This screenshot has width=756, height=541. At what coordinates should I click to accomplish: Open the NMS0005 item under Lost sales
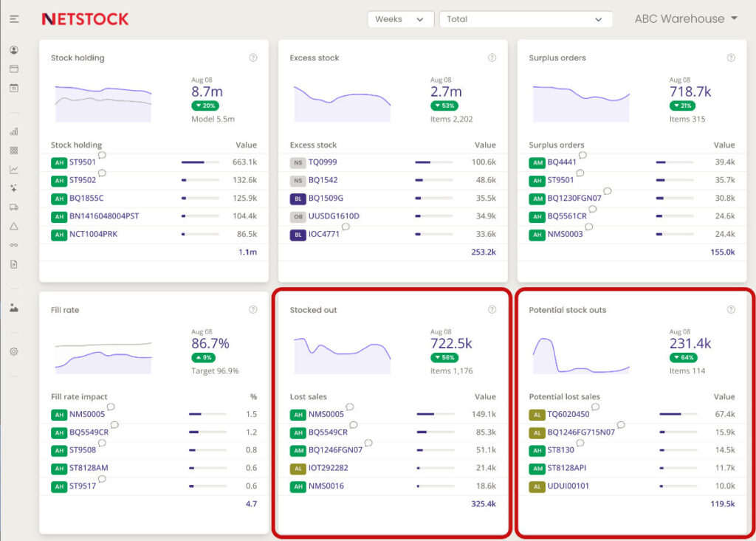click(327, 414)
